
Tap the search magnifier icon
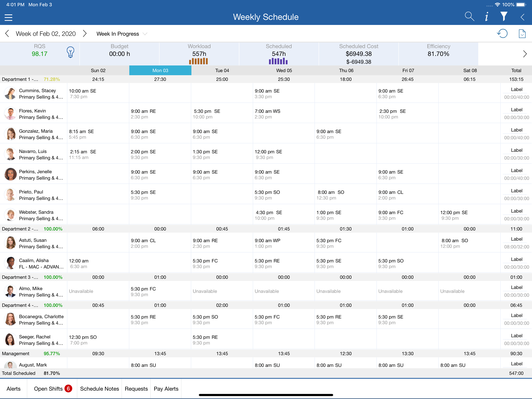coord(469,17)
